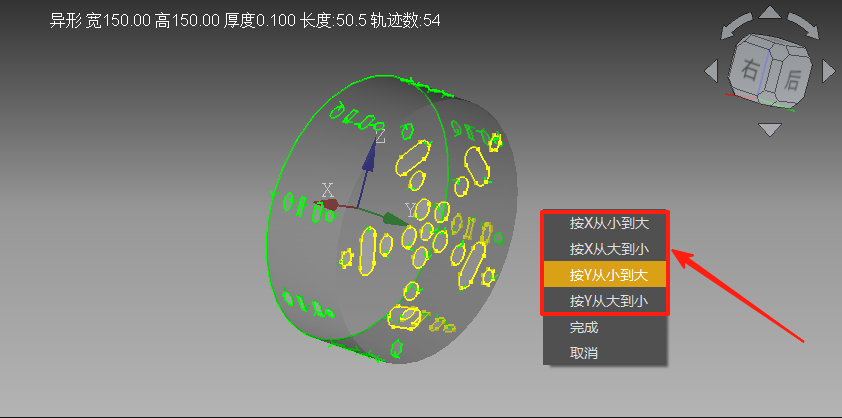The height and width of the screenshot is (418, 842).
Task: Click 取消 to cancel the menu
Action: click(x=585, y=352)
